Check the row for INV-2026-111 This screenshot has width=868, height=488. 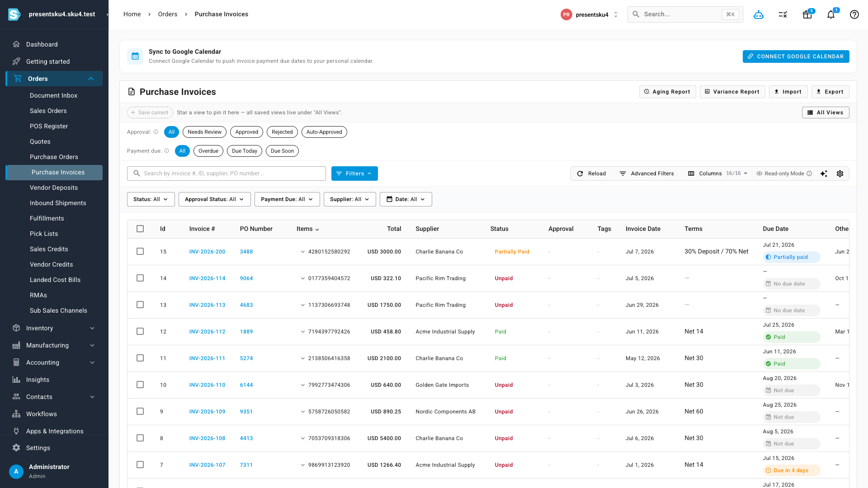(x=140, y=358)
